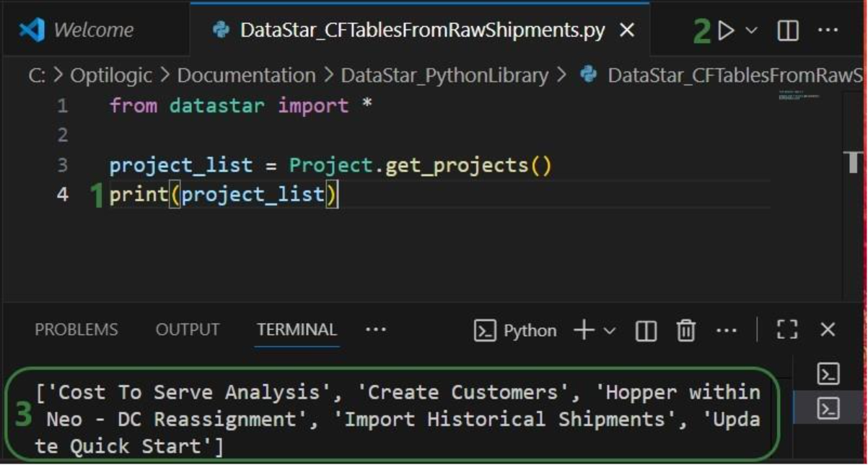Open the new terminal launch profile dropdown
Viewport: 868px width, 465px height.
[x=610, y=331]
